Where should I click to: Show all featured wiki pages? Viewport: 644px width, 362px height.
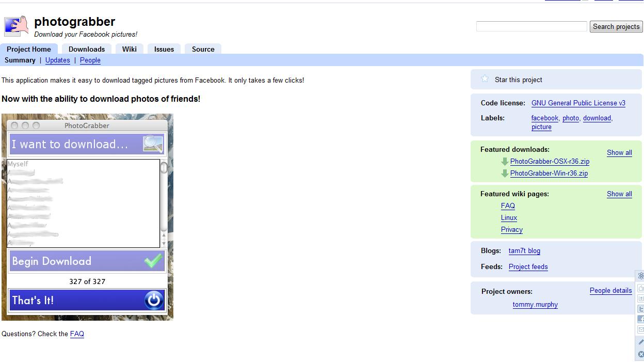click(x=619, y=194)
